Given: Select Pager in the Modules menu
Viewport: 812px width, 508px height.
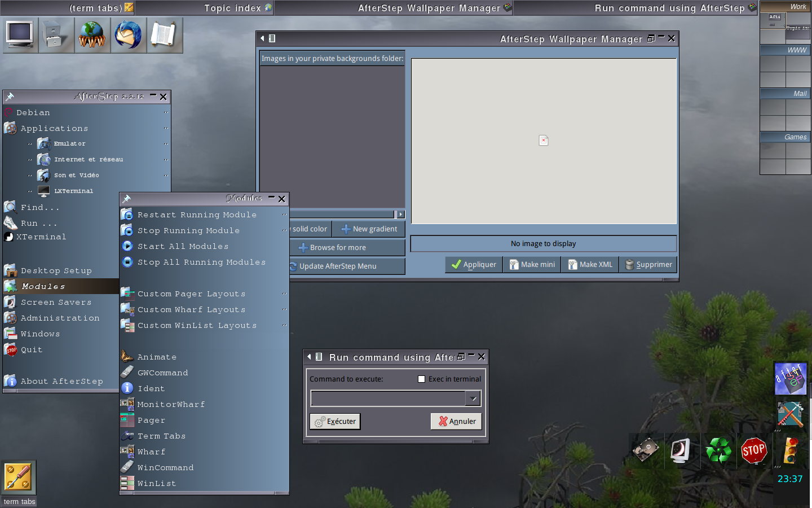Looking at the screenshot, I should click(x=151, y=420).
